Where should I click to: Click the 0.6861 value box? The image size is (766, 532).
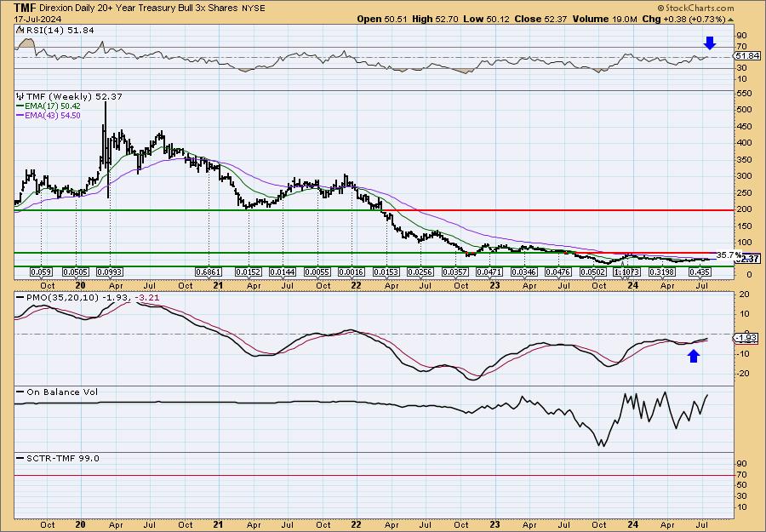[209, 272]
